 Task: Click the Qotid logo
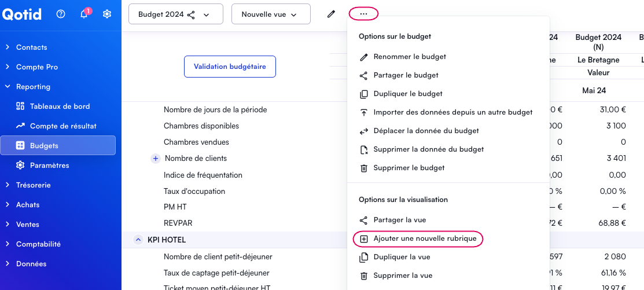coord(22,14)
